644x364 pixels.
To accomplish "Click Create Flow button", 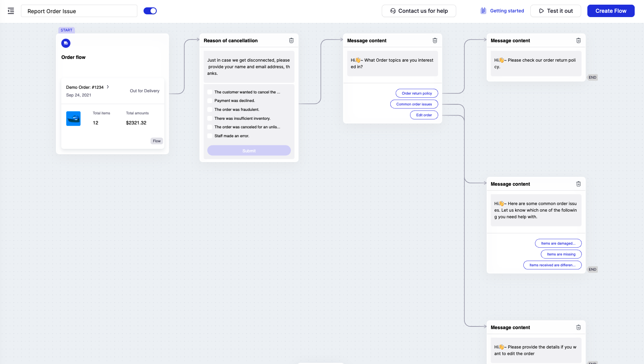I will [611, 11].
